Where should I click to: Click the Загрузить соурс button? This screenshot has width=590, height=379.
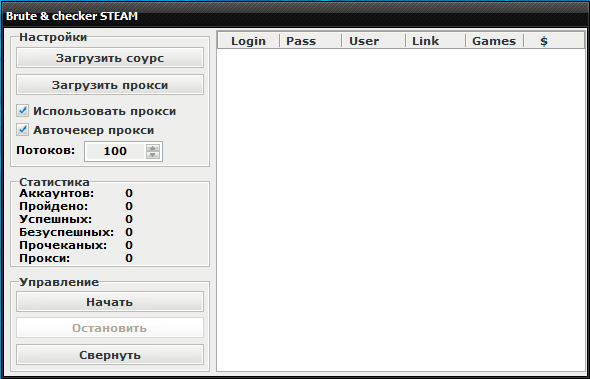[x=110, y=58]
